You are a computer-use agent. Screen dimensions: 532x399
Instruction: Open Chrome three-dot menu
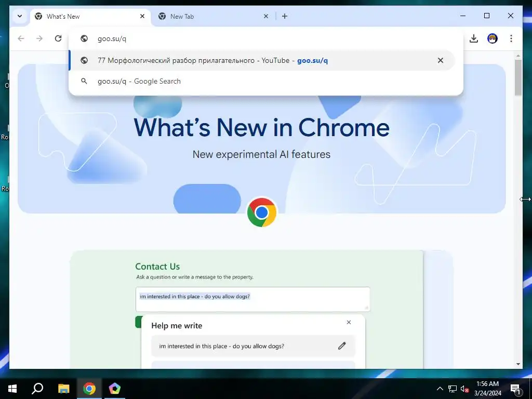pyautogui.click(x=511, y=38)
